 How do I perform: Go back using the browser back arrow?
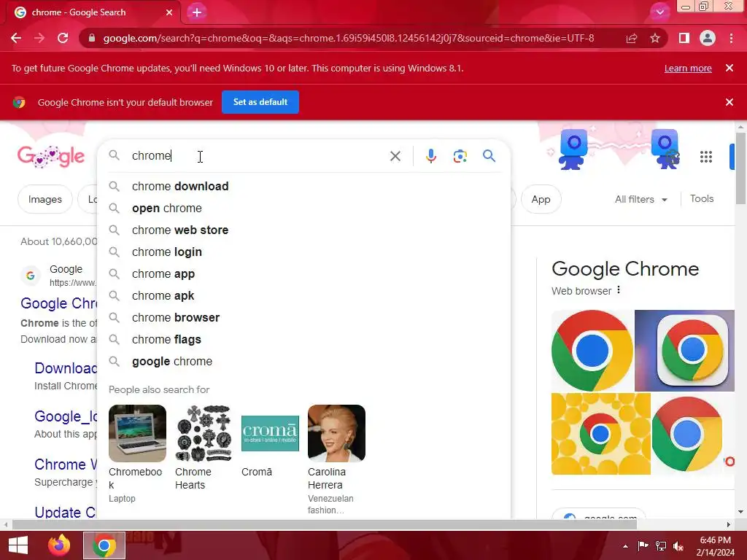[x=16, y=38]
